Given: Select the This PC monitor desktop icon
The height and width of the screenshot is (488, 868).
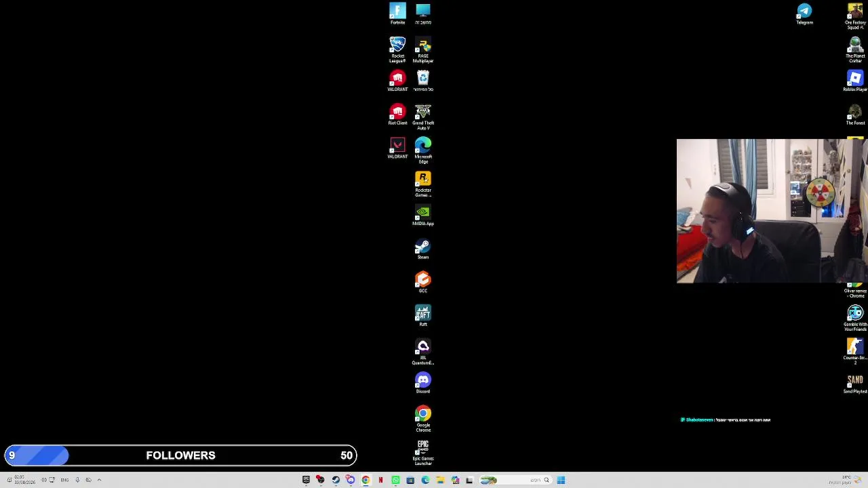Looking at the screenshot, I should [422, 14].
